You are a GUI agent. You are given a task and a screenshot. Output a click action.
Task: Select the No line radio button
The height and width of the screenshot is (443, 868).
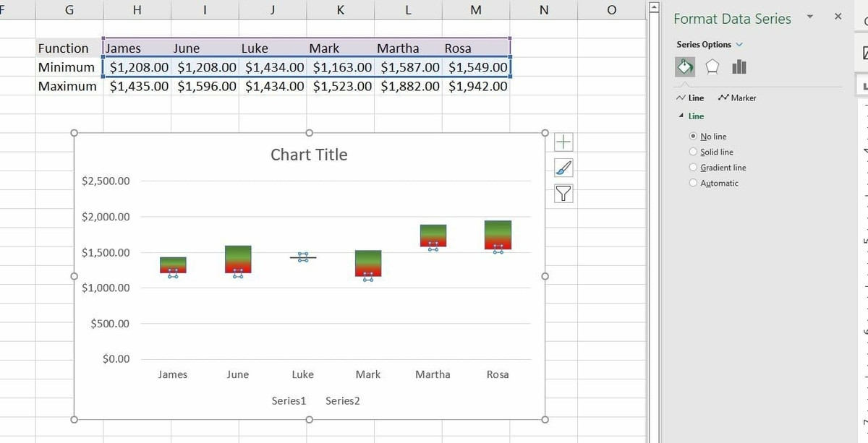(693, 136)
